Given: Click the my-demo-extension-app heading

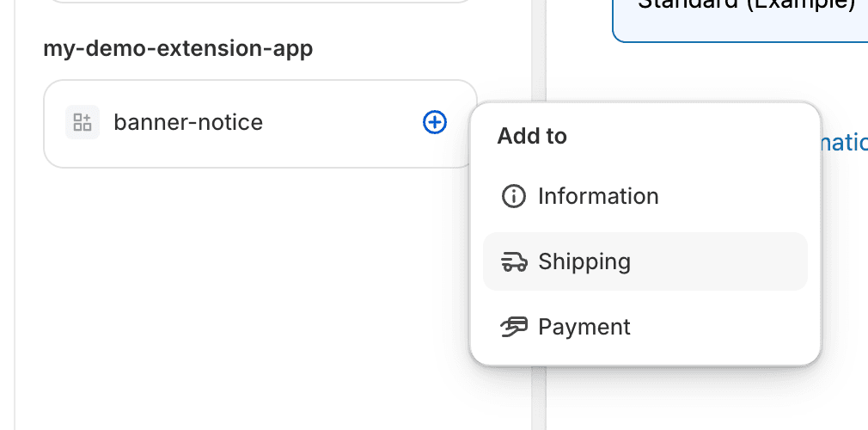Looking at the screenshot, I should (178, 49).
